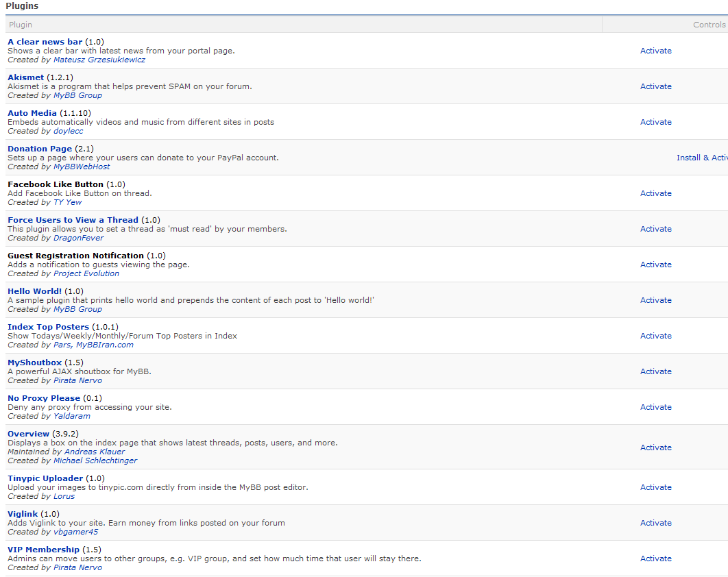The image size is (728, 577).
Task: Activate the Hello World! plugin
Action: 655,300
